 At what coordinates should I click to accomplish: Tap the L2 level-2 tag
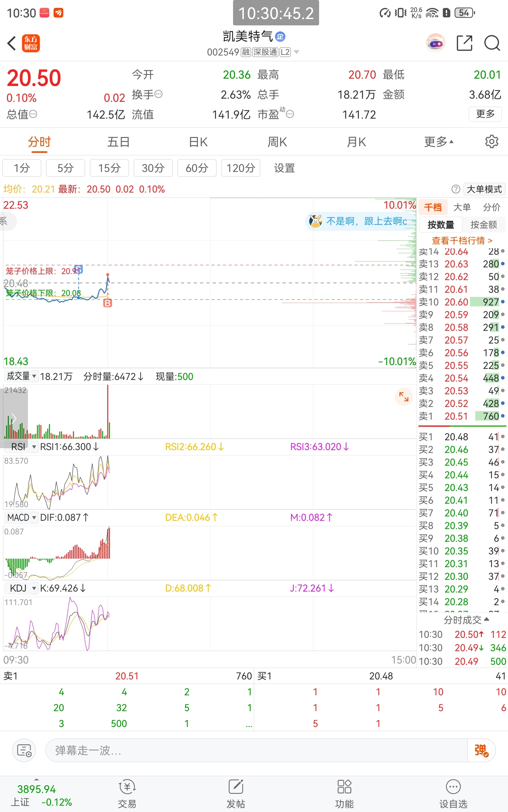click(x=285, y=52)
